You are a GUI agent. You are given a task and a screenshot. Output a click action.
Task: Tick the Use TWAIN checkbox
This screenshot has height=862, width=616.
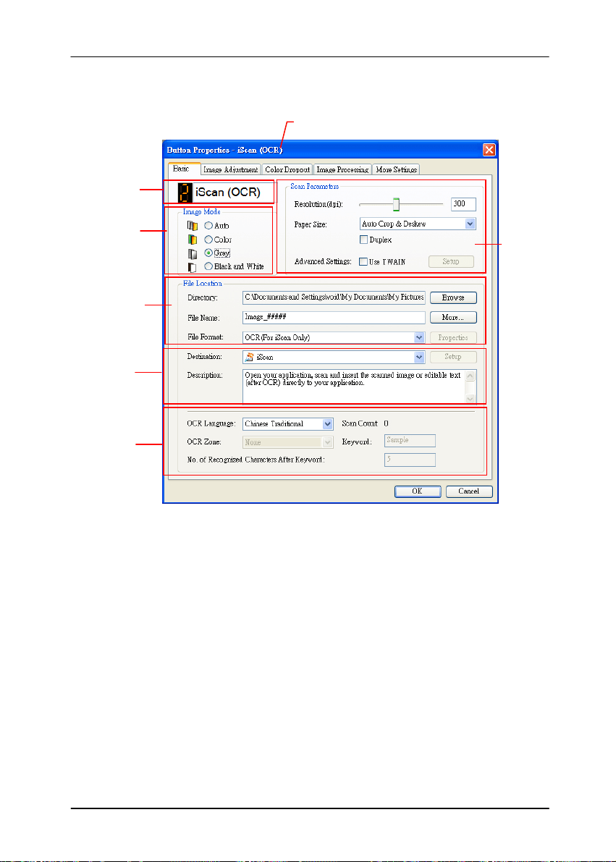pyautogui.click(x=363, y=262)
